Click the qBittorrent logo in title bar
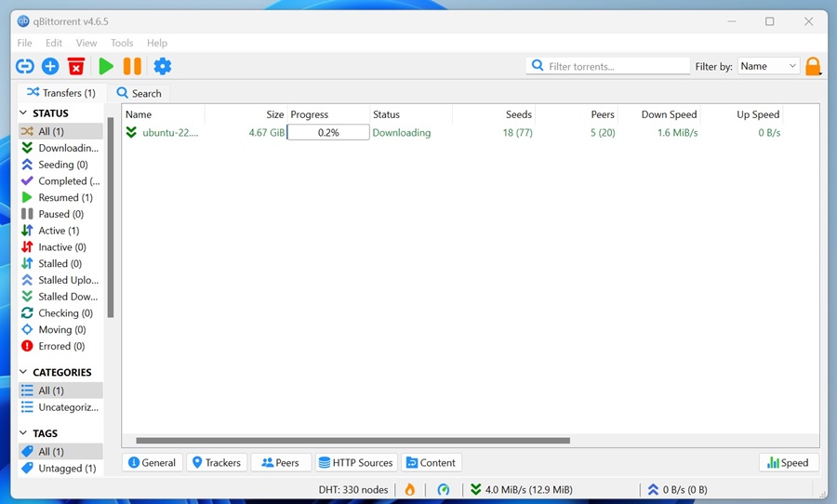837x504 pixels. point(23,21)
